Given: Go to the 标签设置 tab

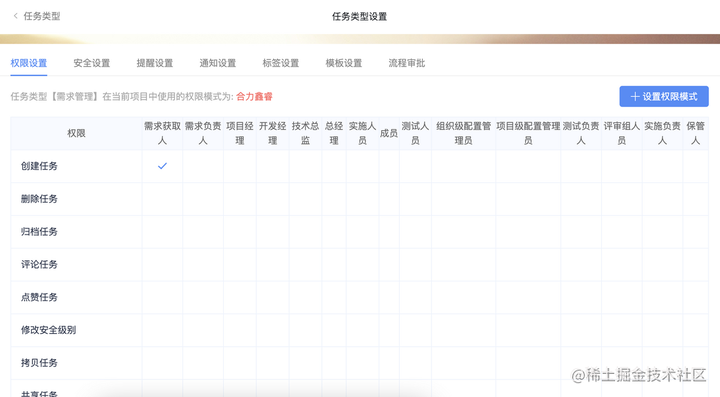Looking at the screenshot, I should (281, 63).
